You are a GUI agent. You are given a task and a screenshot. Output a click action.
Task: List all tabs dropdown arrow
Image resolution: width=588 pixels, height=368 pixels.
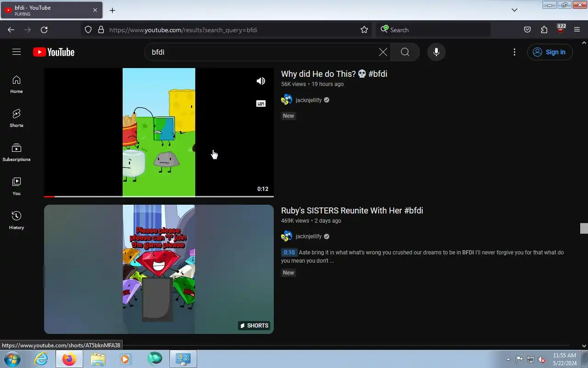point(514,10)
